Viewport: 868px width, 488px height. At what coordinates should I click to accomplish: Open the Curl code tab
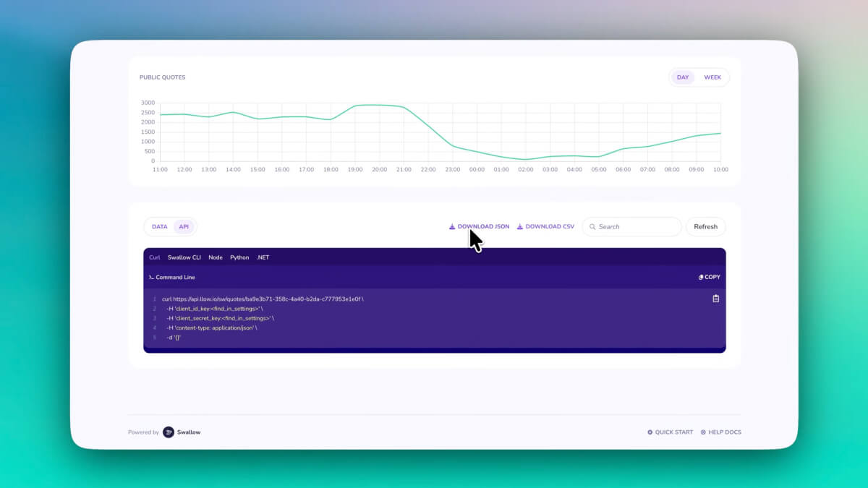coord(155,257)
